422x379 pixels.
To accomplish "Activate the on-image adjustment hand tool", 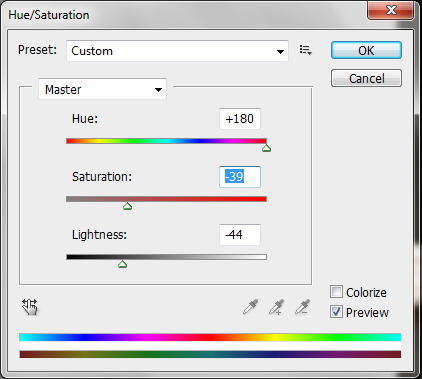I will [x=30, y=307].
